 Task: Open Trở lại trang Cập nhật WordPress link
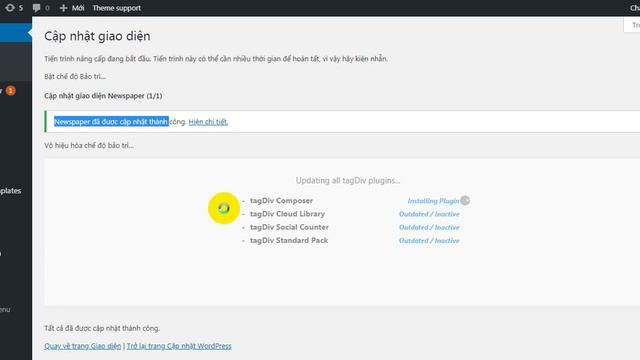point(179,346)
